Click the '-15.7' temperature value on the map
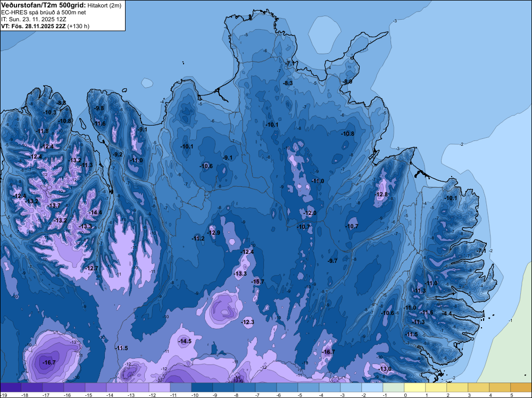 257,281
